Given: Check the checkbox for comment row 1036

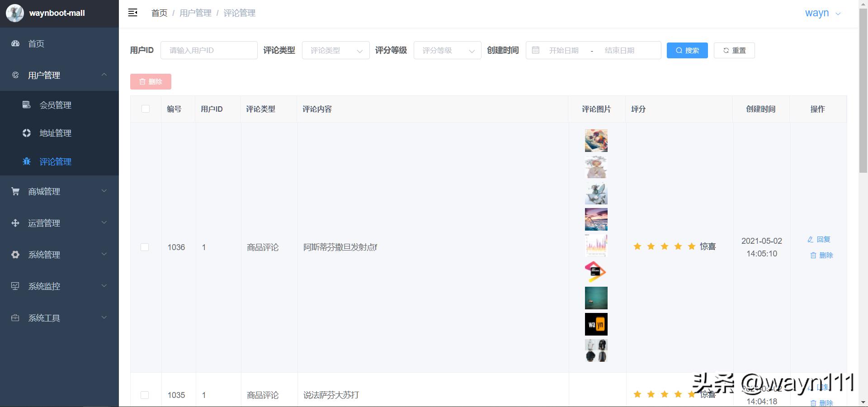Looking at the screenshot, I should (145, 247).
